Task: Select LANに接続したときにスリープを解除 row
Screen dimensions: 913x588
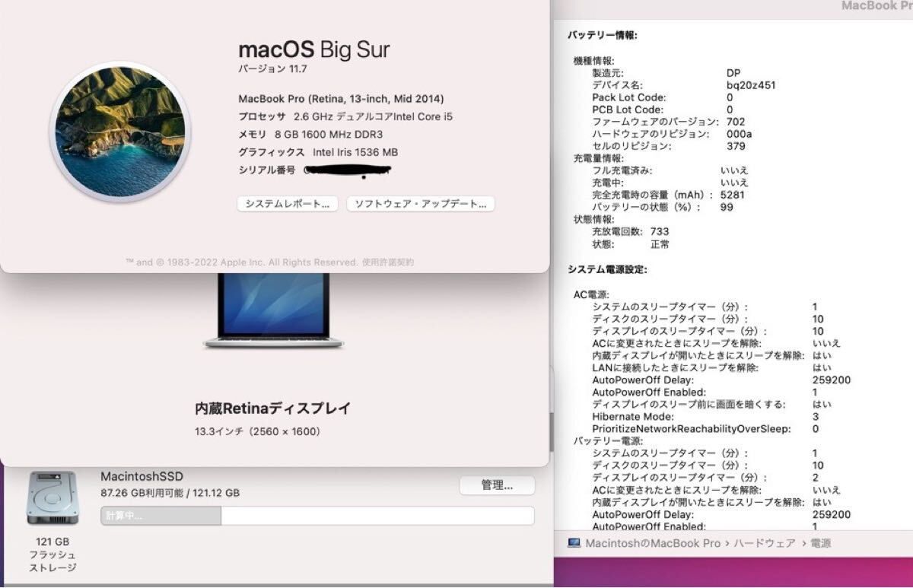Action: click(712, 367)
